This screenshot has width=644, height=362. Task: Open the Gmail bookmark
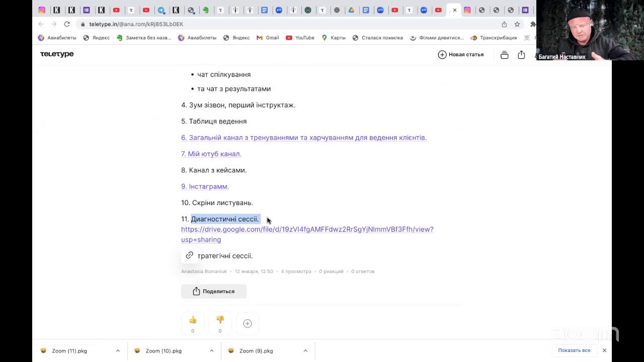268,38
